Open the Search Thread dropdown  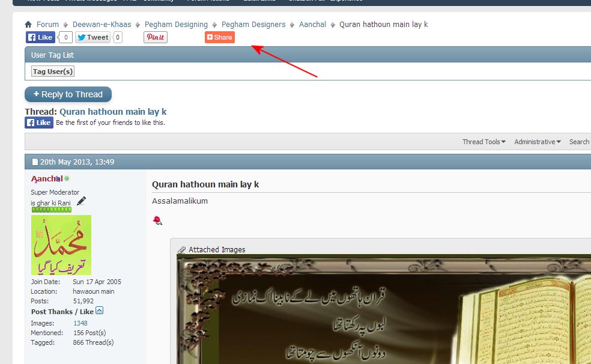[580, 142]
